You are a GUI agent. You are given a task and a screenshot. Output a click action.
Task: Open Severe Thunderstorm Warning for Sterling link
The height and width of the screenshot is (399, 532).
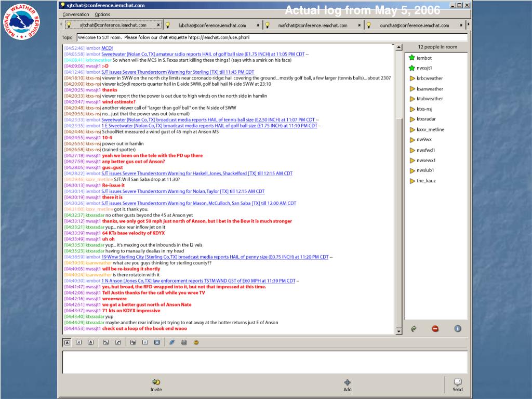(x=178, y=72)
